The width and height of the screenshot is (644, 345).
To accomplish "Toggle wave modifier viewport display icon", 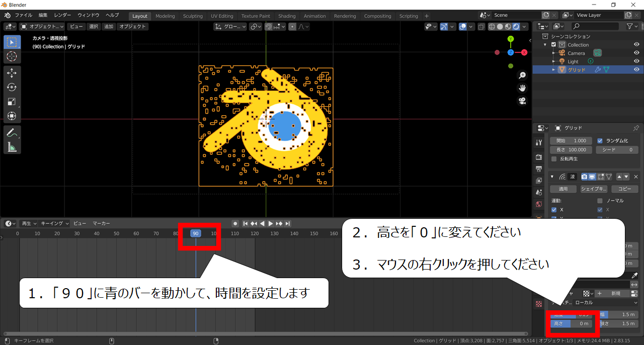I will (x=592, y=177).
